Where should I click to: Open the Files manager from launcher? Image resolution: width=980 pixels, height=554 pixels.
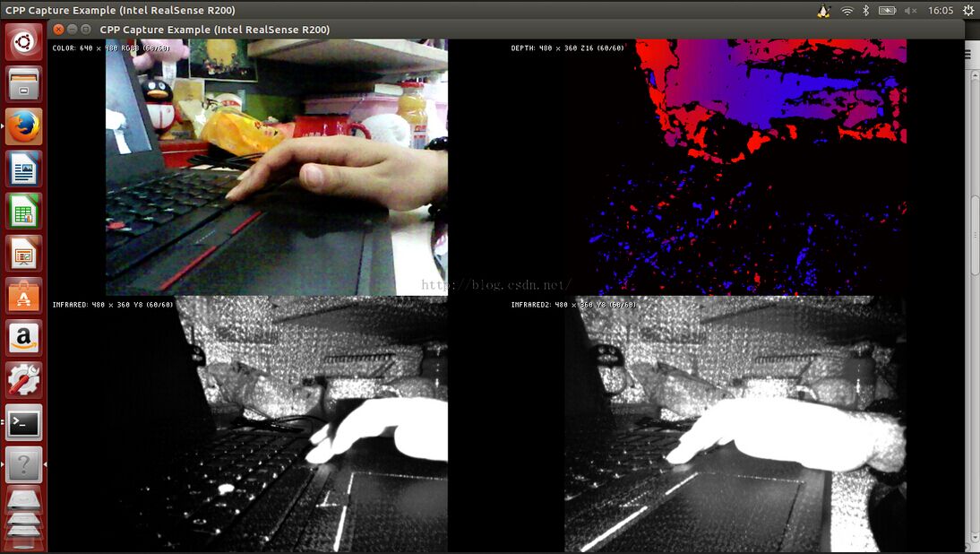24,85
